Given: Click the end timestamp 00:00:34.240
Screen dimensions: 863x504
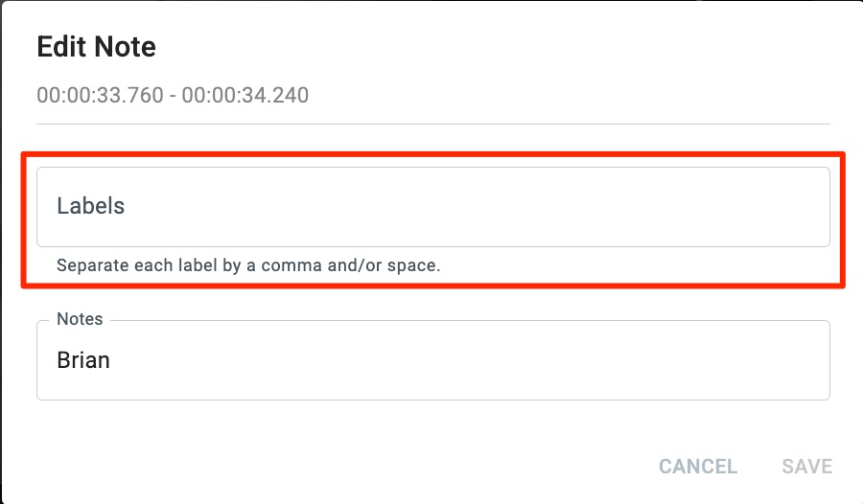Looking at the screenshot, I should (x=245, y=95).
